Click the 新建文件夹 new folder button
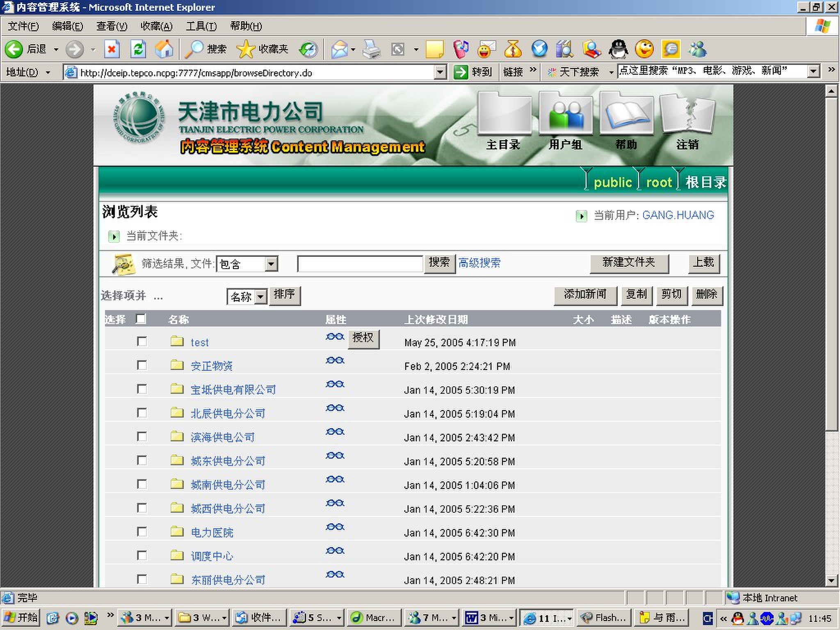The height and width of the screenshot is (630, 840). pyautogui.click(x=629, y=262)
